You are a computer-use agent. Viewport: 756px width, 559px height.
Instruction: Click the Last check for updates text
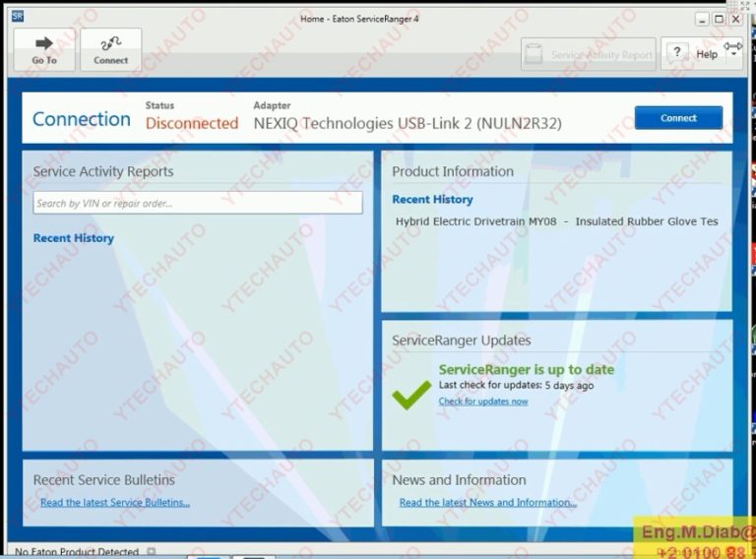click(x=516, y=385)
